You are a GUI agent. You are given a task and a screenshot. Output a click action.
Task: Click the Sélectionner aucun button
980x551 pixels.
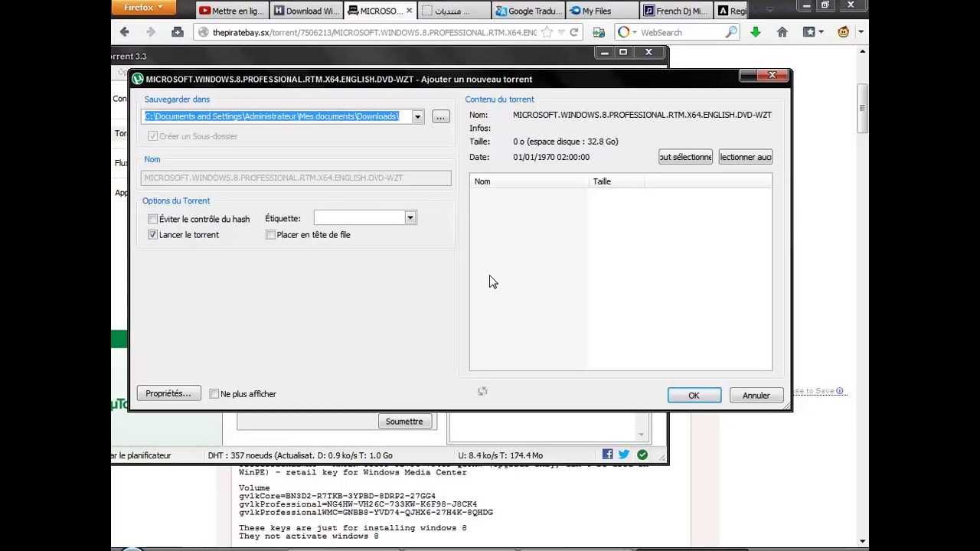click(x=746, y=157)
